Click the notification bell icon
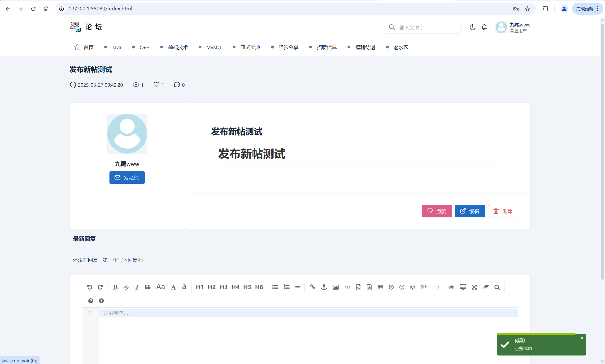The height and width of the screenshot is (364, 605). click(484, 27)
